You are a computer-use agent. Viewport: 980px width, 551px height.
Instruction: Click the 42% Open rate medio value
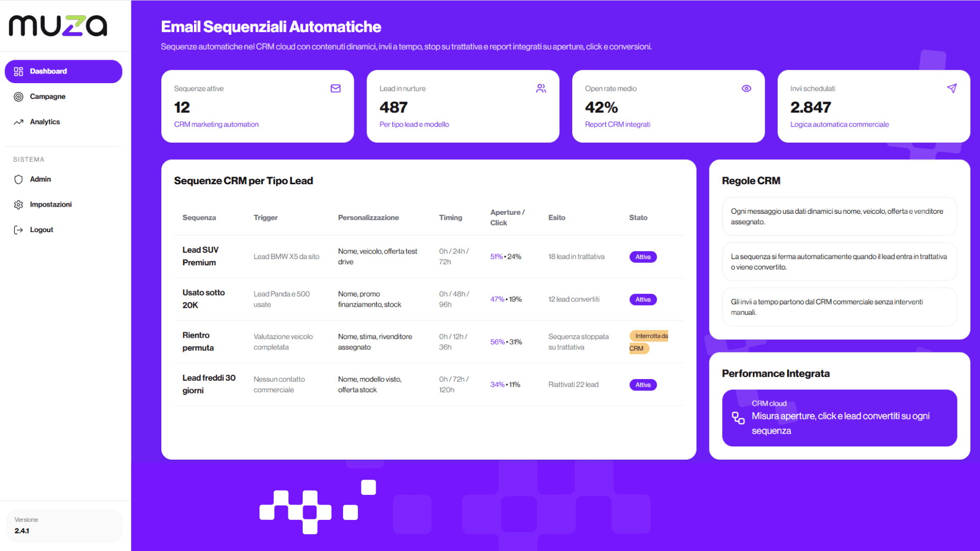click(x=601, y=108)
